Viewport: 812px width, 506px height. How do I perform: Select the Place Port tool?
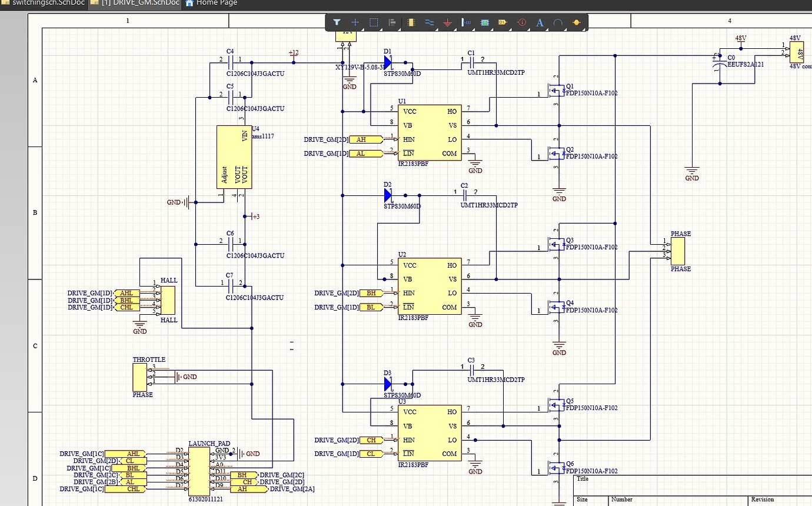502,22
